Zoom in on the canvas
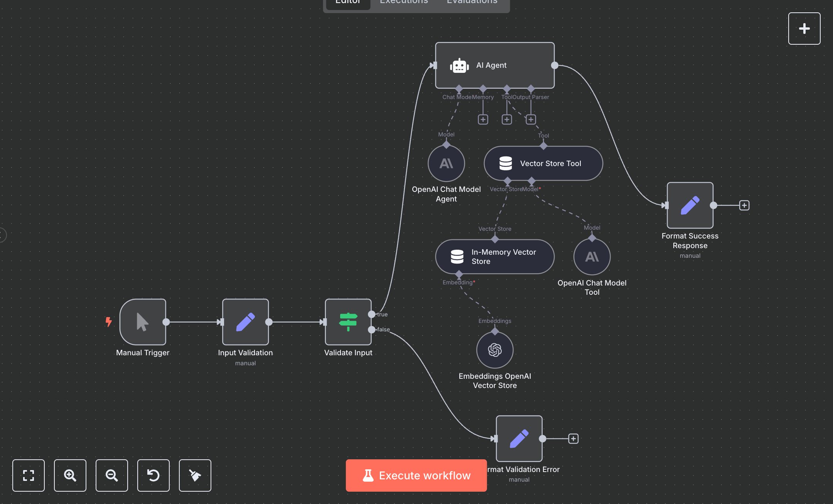Image resolution: width=833 pixels, height=504 pixels. click(x=70, y=475)
